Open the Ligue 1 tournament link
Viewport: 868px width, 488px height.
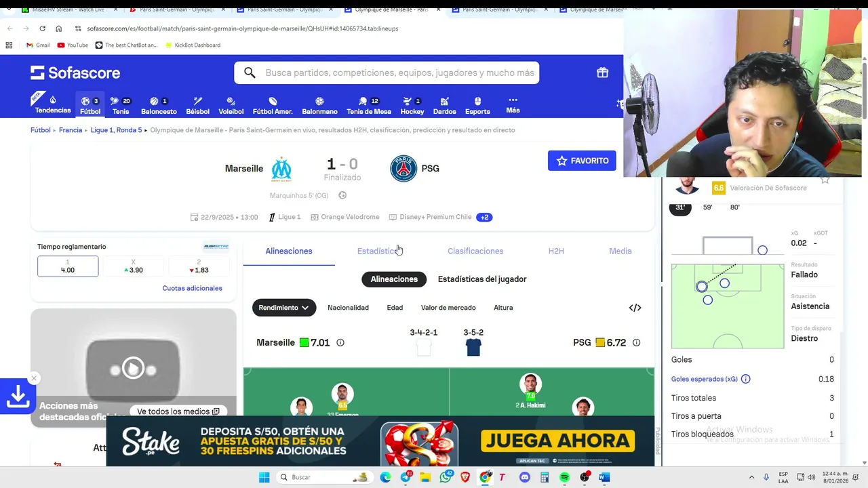coord(285,217)
